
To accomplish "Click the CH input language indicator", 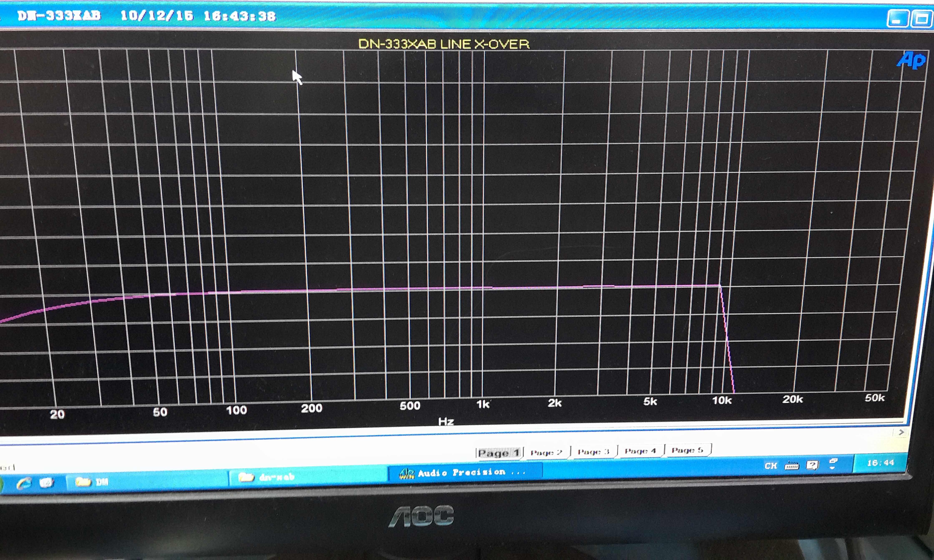I will click(771, 466).
